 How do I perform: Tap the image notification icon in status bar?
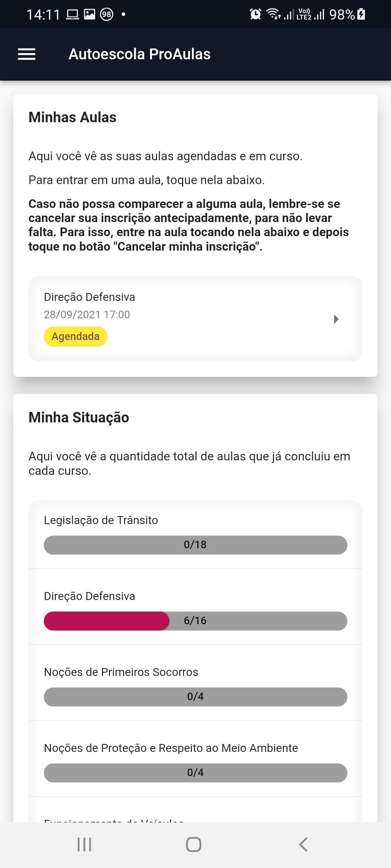tap(89, 14)
